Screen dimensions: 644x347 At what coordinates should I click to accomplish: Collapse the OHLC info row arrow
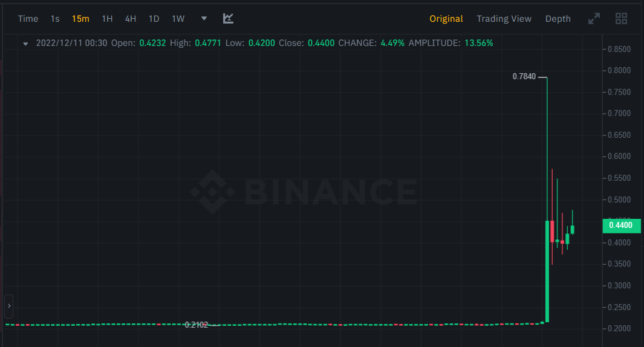(25, 44)
